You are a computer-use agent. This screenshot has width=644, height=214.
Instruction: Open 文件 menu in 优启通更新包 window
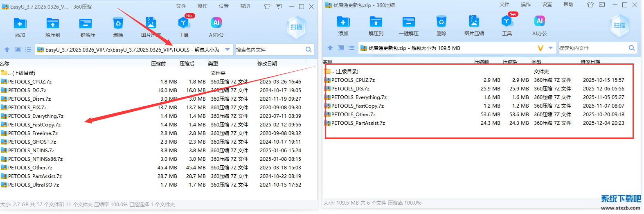point(504,5)
